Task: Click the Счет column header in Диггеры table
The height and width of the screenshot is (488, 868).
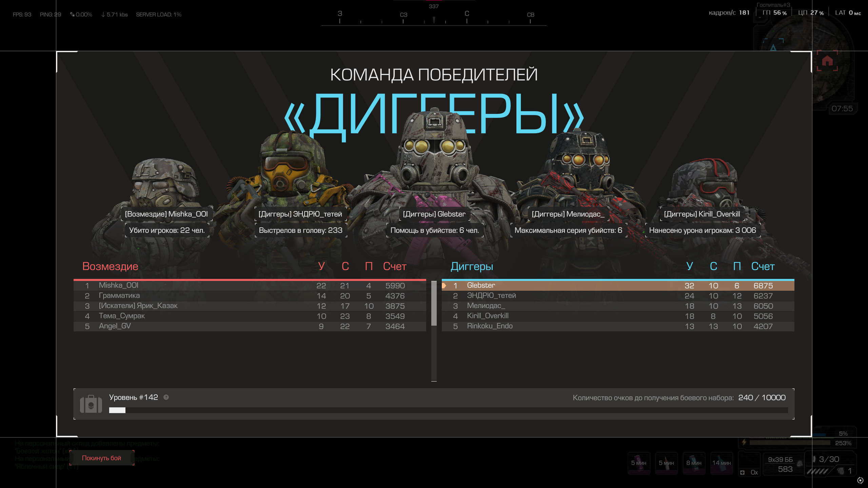Action: 763,266
